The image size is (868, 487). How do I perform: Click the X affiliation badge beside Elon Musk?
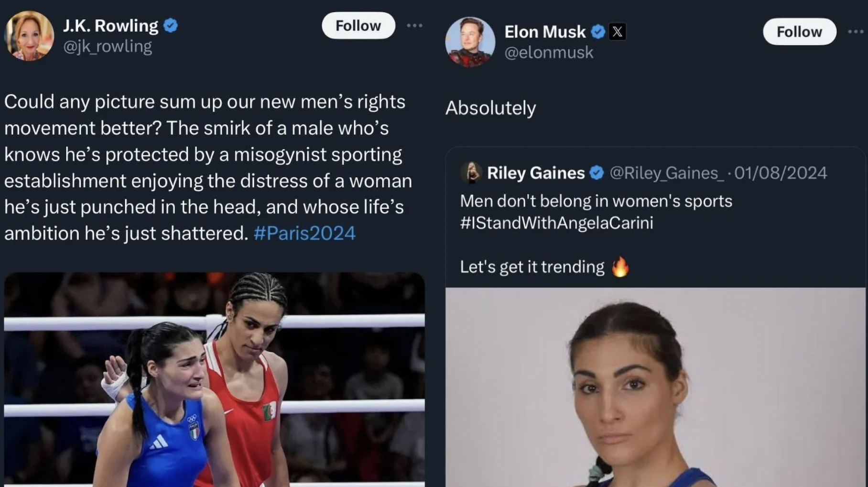point(617,32)
